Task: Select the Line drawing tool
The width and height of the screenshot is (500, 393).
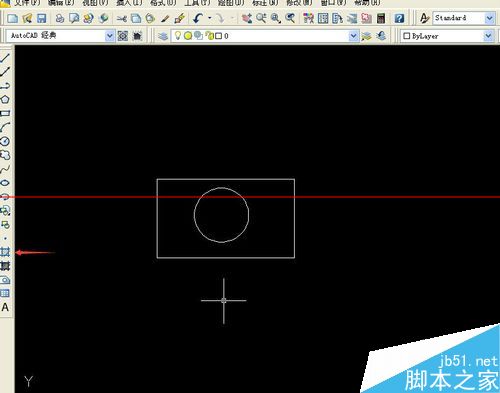Action: coord(5,58)
